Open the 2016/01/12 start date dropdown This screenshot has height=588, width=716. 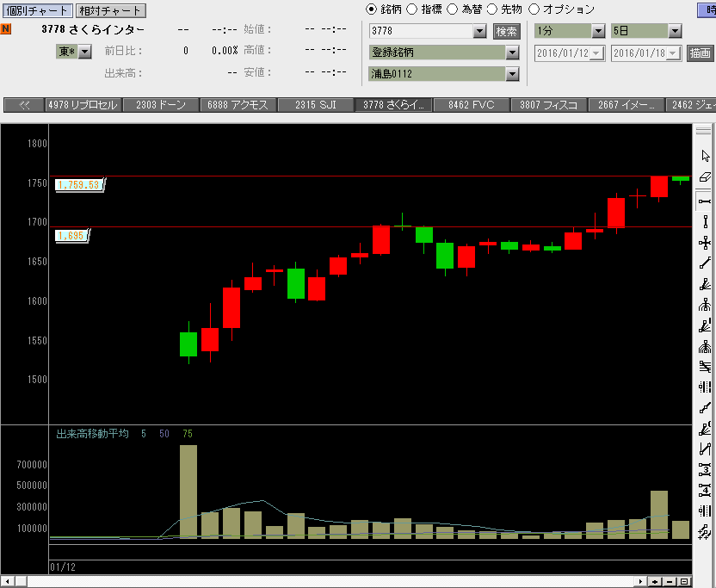click(596, 53)
